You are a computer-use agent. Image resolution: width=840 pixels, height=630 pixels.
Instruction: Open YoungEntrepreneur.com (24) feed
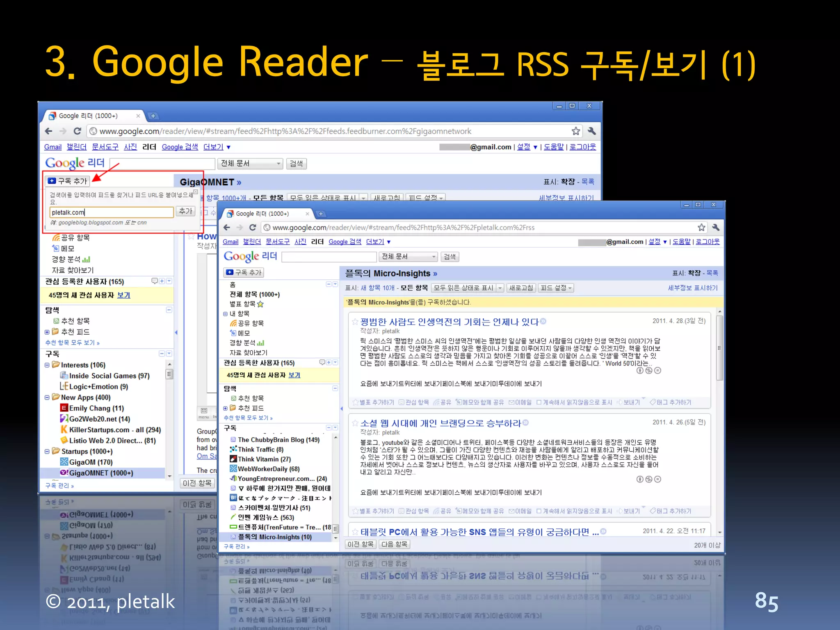282,479
